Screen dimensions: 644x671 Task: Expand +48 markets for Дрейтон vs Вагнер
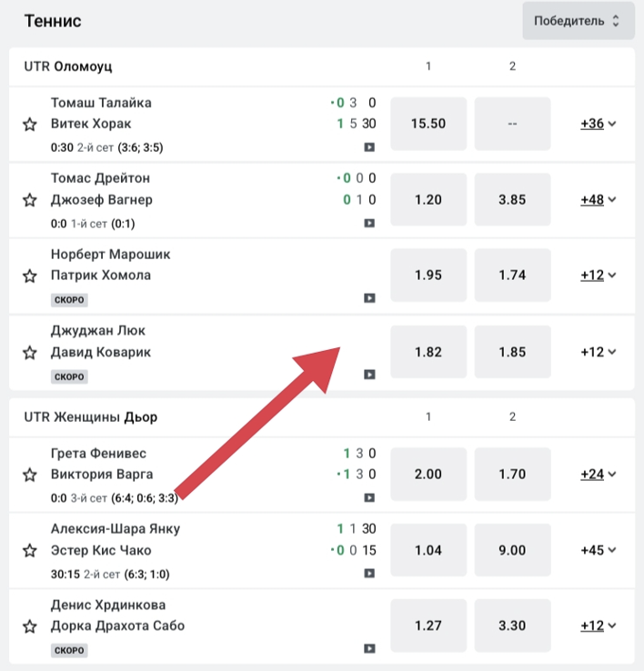598,199
